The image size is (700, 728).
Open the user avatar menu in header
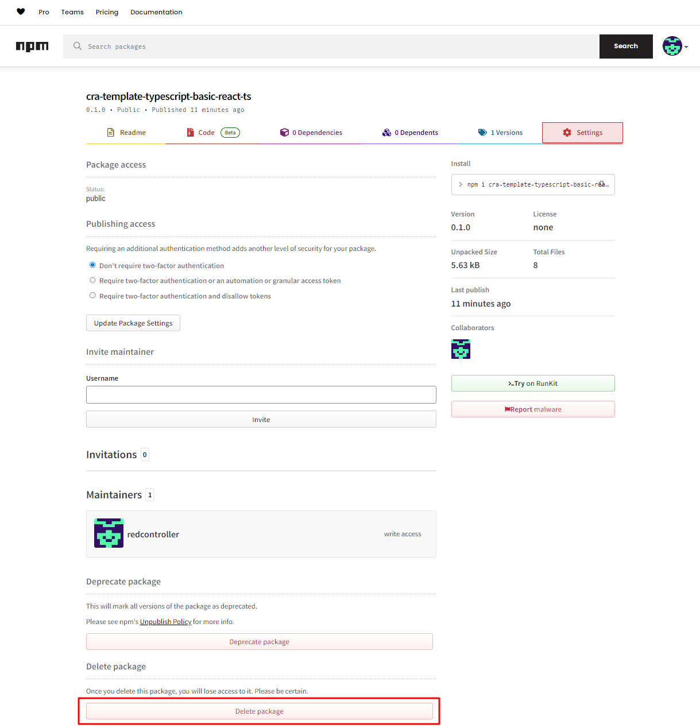tap(672, 46)
